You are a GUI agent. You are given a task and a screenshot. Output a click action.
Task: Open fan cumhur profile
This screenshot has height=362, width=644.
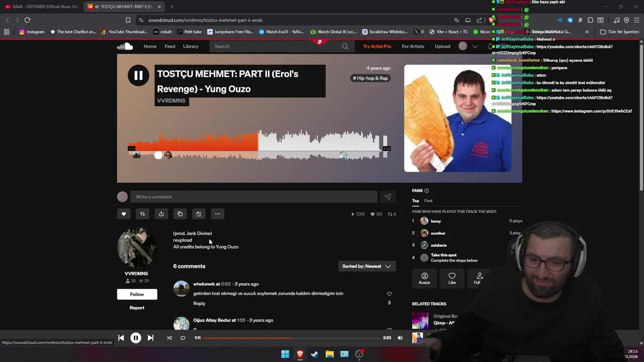[x=438, y=233]
